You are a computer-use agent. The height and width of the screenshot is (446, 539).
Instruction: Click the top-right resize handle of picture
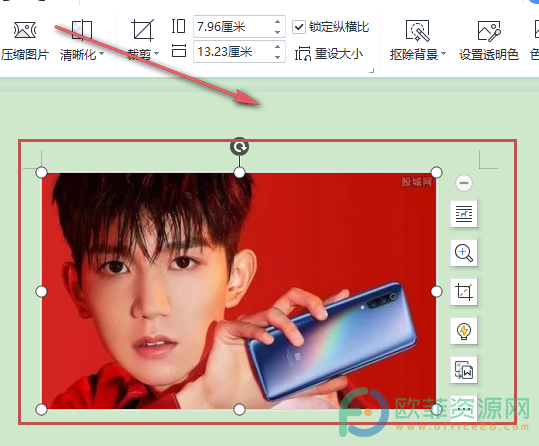click(x=437, y=172)
